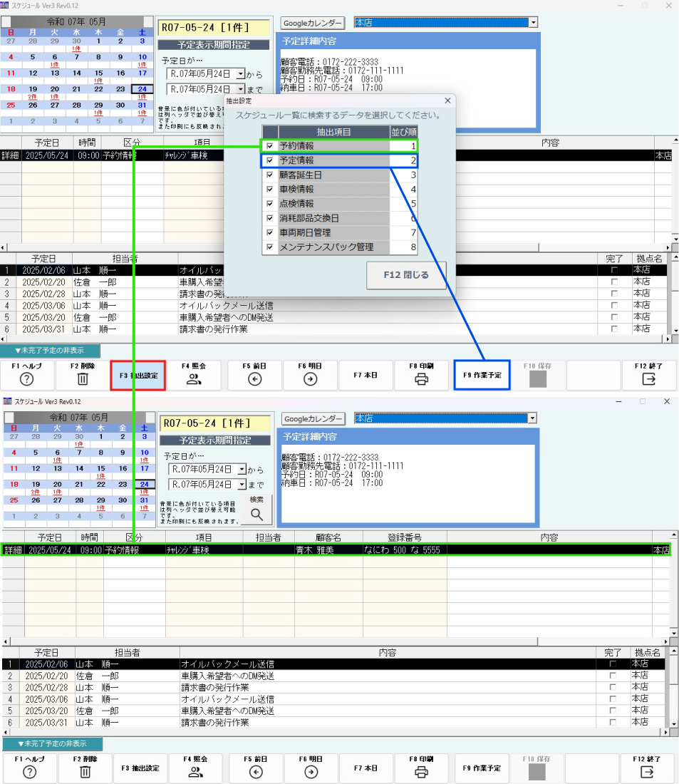Open the まで end date dropdown in upper window
The height and width of the screenshot is (784, 679).
[x=241, y=89]
